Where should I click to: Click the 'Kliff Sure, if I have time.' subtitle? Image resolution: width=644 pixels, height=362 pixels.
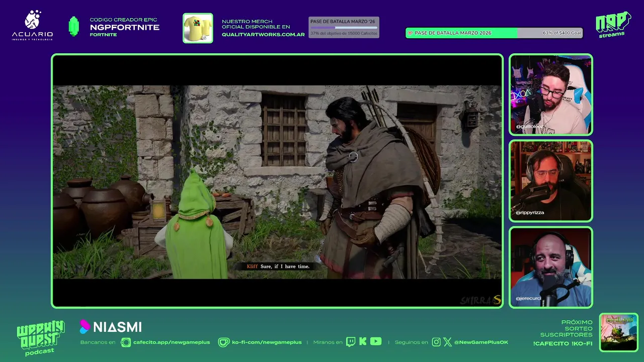(278, 266)
